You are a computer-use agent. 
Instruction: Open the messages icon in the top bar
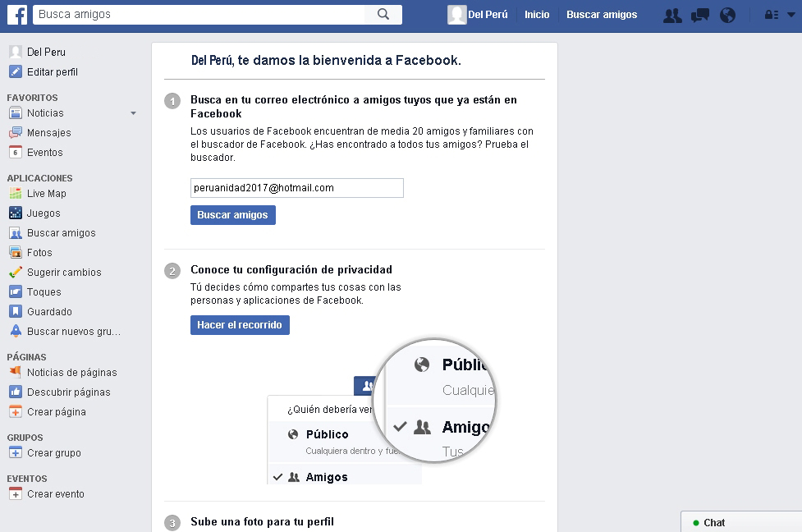pyautogui.click(x=699, y=14)
